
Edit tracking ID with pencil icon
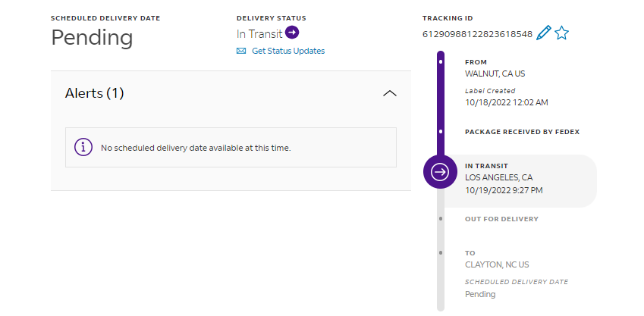pyautogui.click(x=543, y=33)
